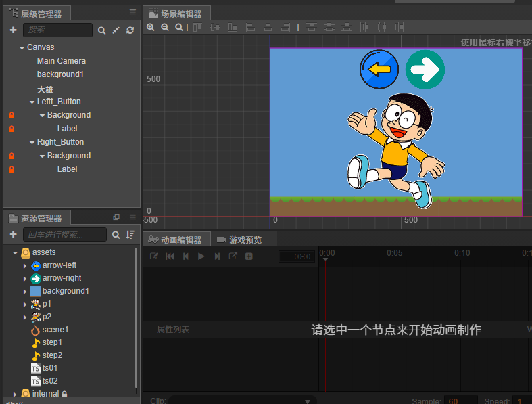Collapse the Canvas node
This screenshot has width=532, height=404.
click(x=22, y=48)
